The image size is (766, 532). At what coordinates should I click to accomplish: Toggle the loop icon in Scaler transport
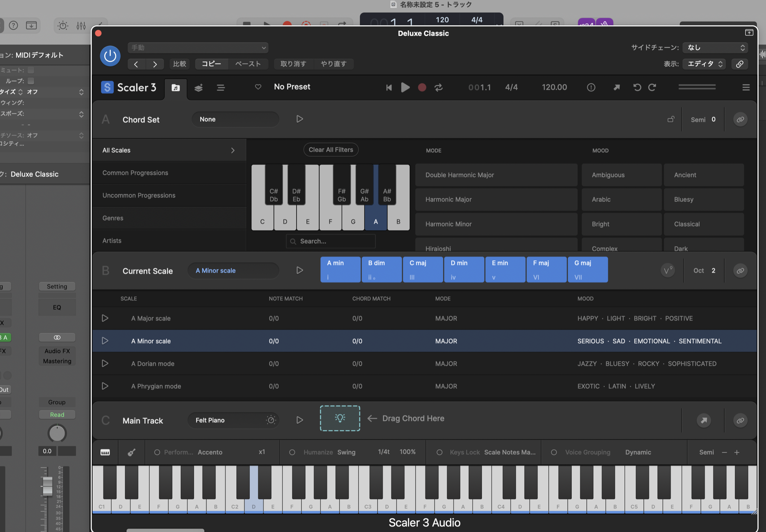439,88
